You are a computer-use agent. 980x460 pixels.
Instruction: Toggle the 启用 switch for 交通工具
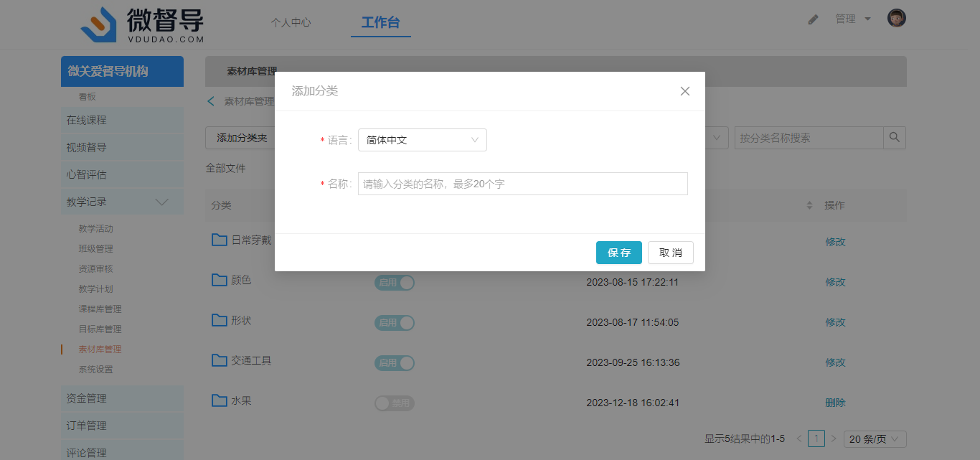coord(395,363)
